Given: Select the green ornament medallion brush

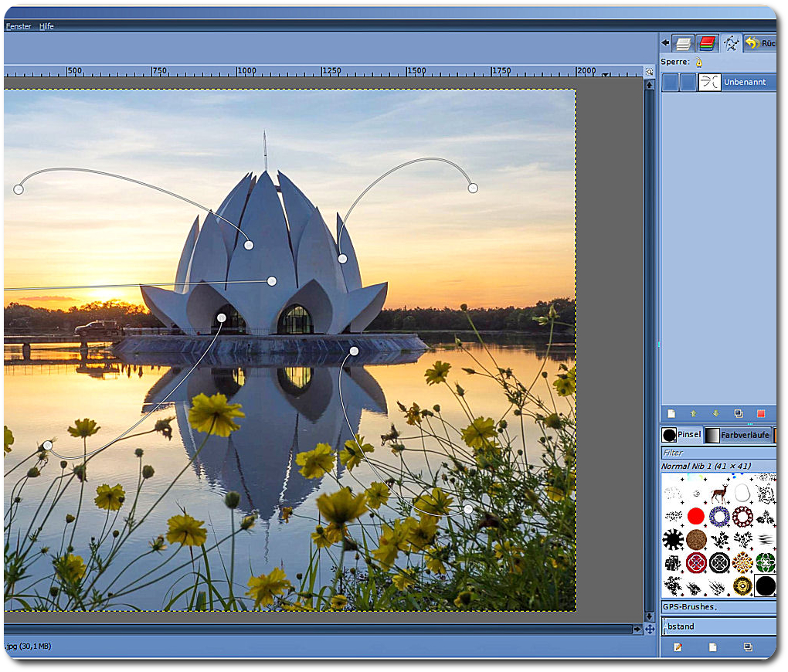Looking at the screenshot, I should click(x=766, y=562).
